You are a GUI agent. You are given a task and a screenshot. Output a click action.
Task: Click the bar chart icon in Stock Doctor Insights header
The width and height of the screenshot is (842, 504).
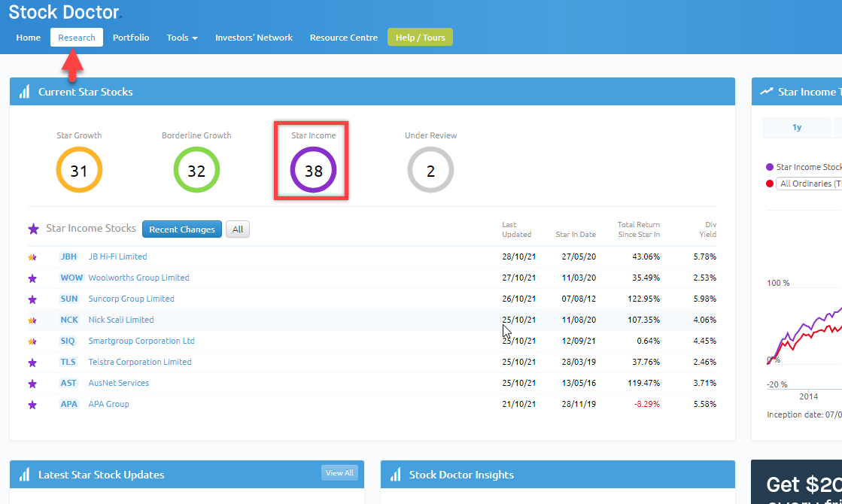pos(395,475)
